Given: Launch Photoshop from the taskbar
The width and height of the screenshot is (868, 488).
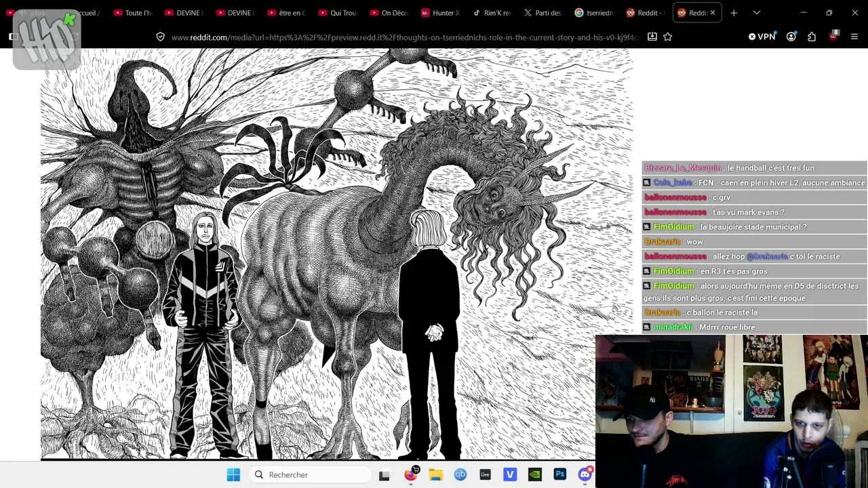Looking at the screenshot, I should tap(560, 474).
